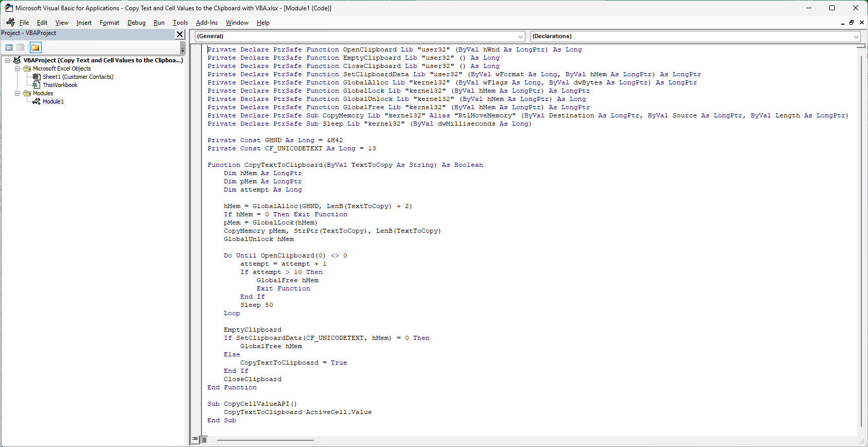
Task: Click the Module1 module icon
Action: tap(37, 101)
